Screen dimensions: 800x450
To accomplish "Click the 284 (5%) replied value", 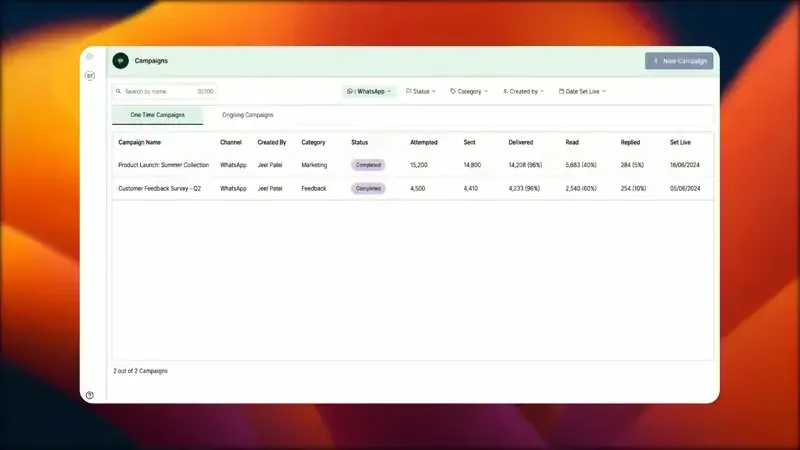I will tap(632, 165).
